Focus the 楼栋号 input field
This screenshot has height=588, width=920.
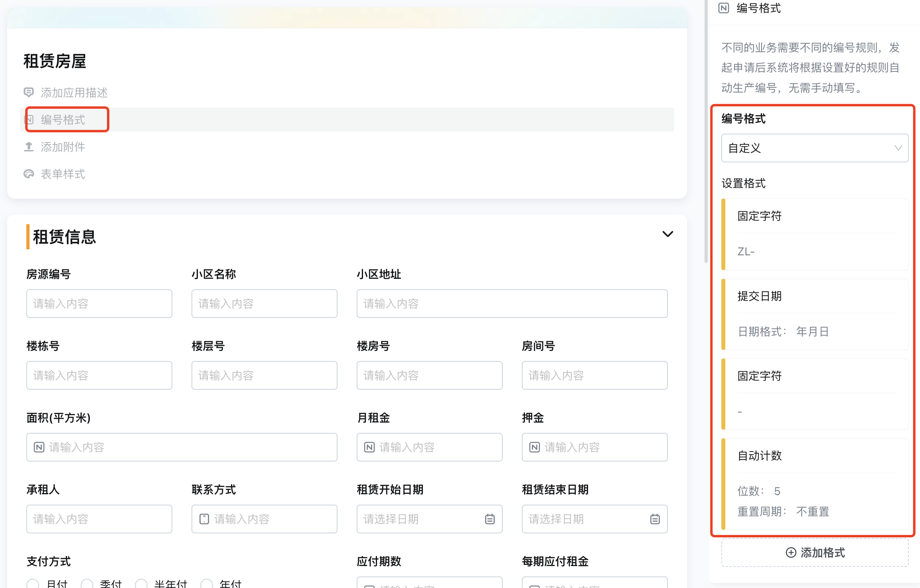[99, 375]
